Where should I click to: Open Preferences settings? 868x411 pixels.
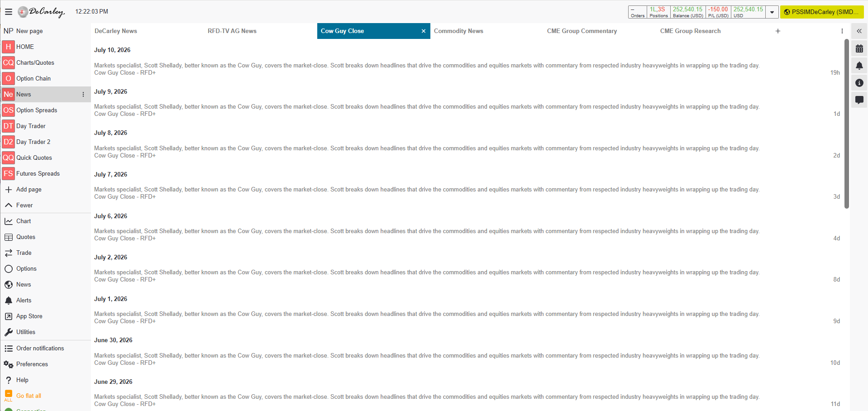click(46, 364)
